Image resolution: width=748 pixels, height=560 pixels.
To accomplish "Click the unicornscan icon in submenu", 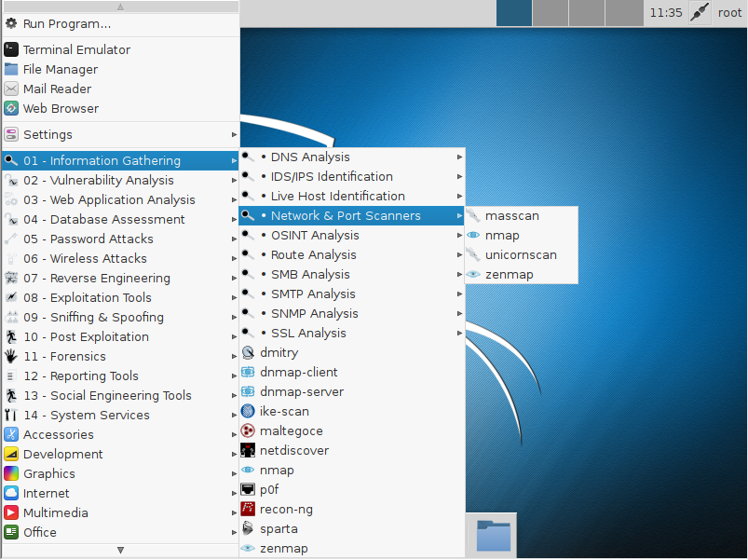I will (473, 254).
